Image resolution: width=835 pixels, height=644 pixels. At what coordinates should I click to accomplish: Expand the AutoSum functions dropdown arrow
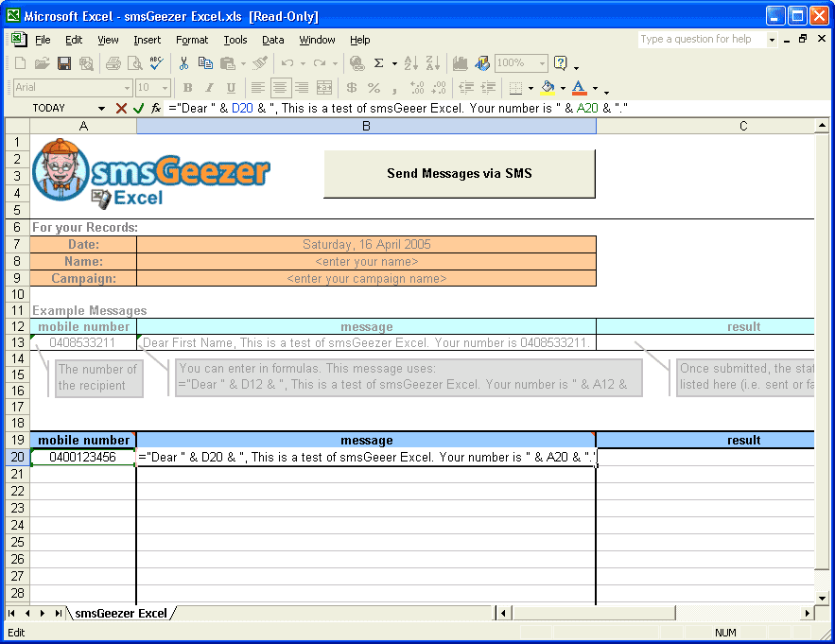coord(394,63)
